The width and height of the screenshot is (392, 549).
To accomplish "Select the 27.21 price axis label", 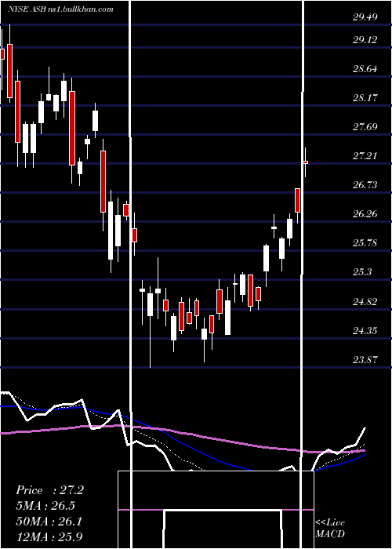I will click(x=365, y=155).
